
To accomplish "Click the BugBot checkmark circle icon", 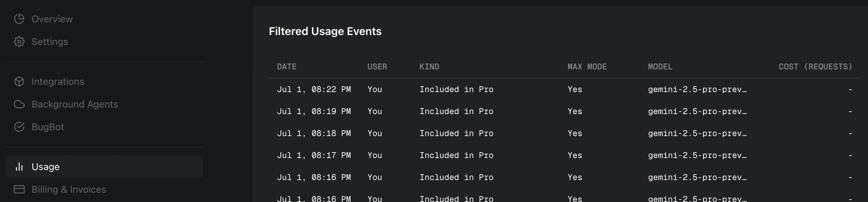I will [x=19, y=127].
